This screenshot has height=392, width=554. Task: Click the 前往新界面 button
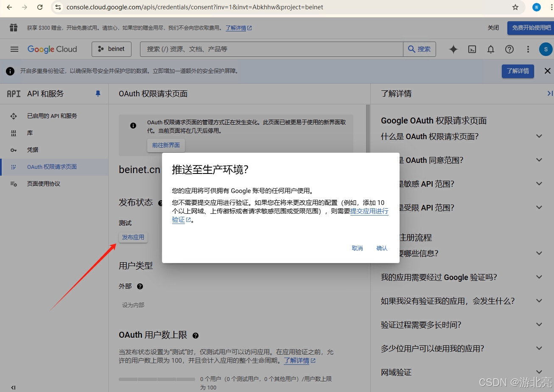pyautogui.click(x=166, y=145)
